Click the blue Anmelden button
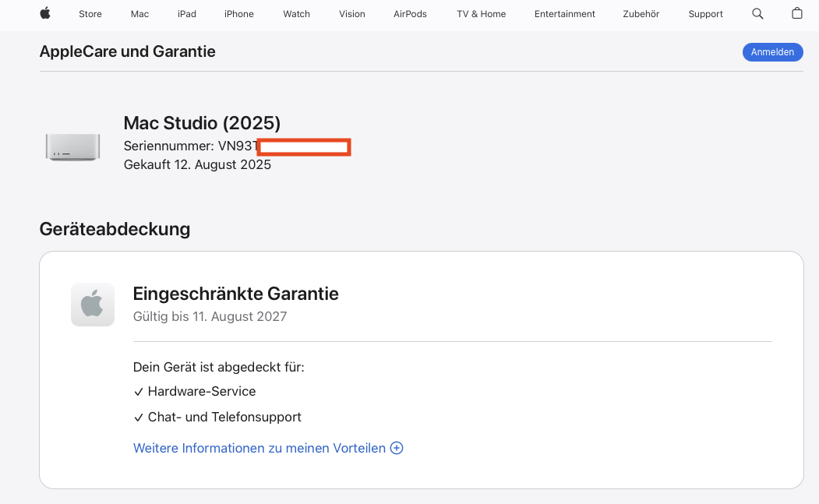The width and height of the screenshot is (819, 504). [x=772, y=52]
